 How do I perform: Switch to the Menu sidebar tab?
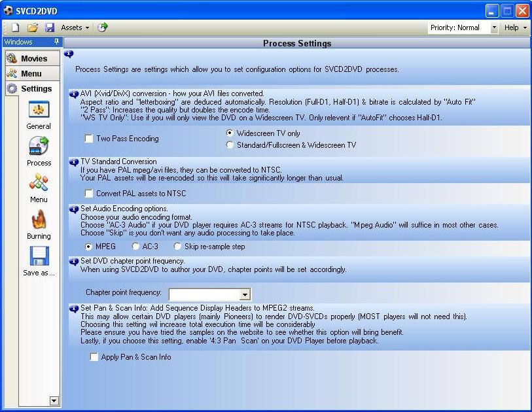(x=33, y=73)
